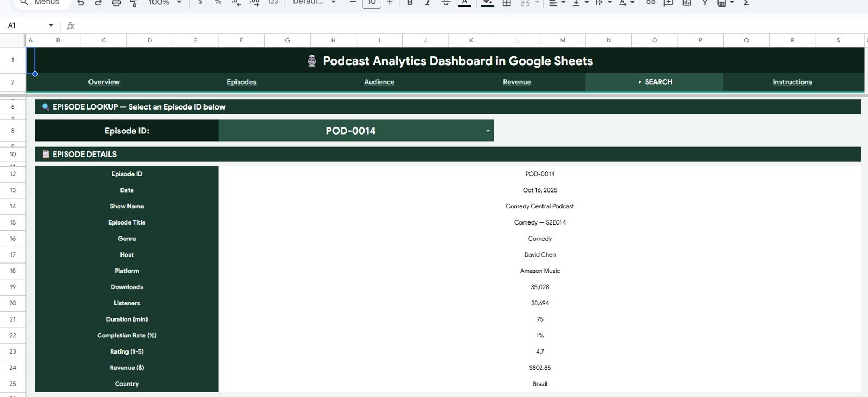868x397 pixels.
Task: Click the dashboard title cell
Action: [449, 61]
